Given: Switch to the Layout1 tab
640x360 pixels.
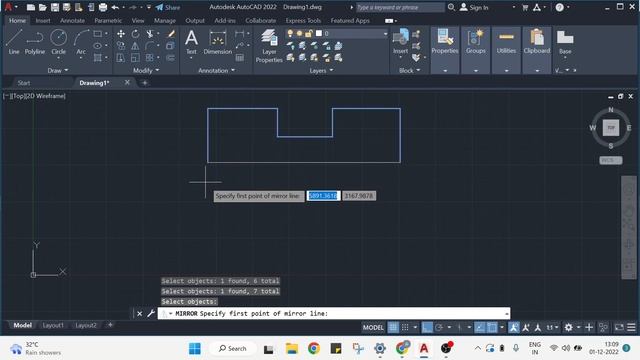Looking at the screenshot, I should coord(53,325).
